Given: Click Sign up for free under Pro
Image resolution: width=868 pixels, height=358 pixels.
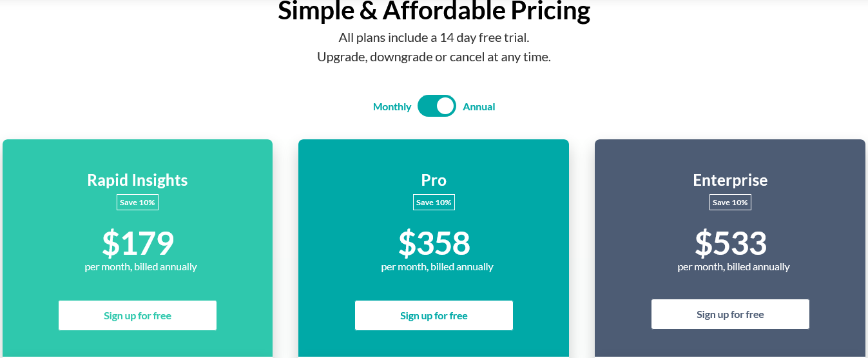Looking at the screenshot, I should (x=434, y=315).
